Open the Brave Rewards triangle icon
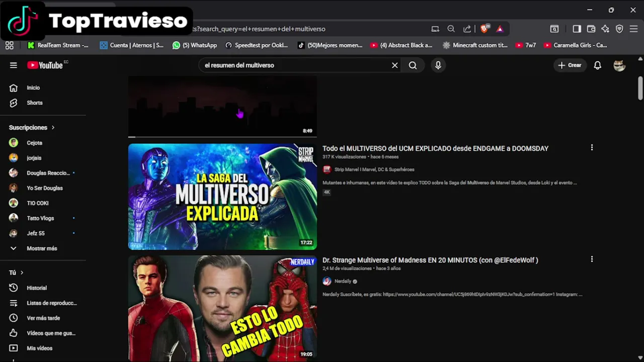The width and height of the screenshot is (644, 362). [500, 29]
